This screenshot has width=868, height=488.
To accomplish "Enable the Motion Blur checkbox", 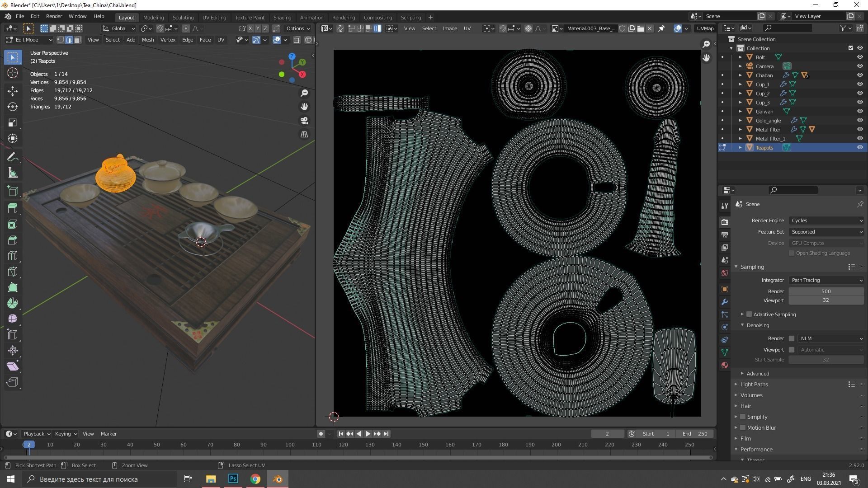I will tap(743, 427).
